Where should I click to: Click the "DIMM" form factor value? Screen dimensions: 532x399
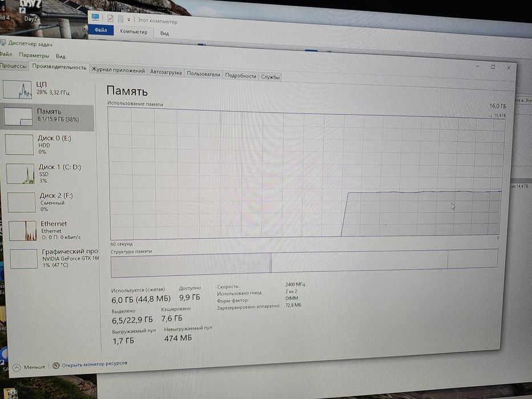coord(291,298)
